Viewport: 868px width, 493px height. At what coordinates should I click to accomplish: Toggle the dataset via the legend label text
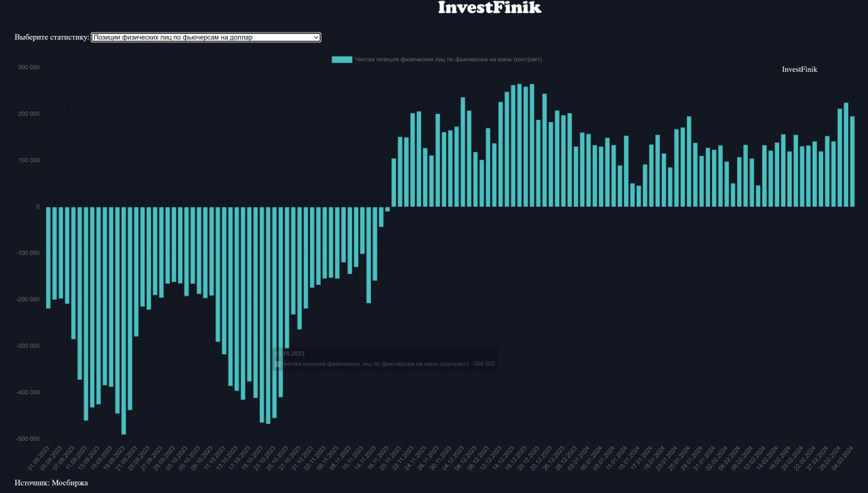448,60
